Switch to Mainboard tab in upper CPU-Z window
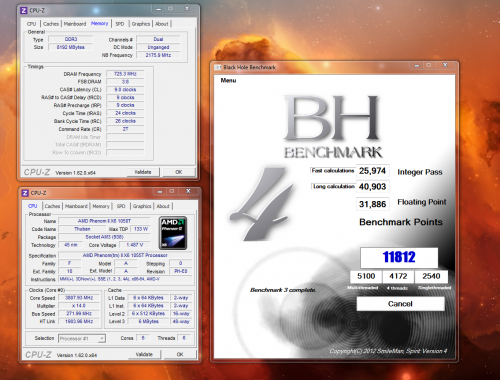 coord(75,24)
